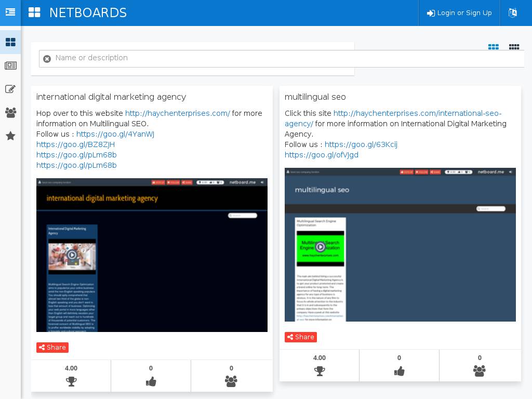532x399 pixels.
Task: Open the multilingual seo board thumbnail
Action: [x=400, y=245]
